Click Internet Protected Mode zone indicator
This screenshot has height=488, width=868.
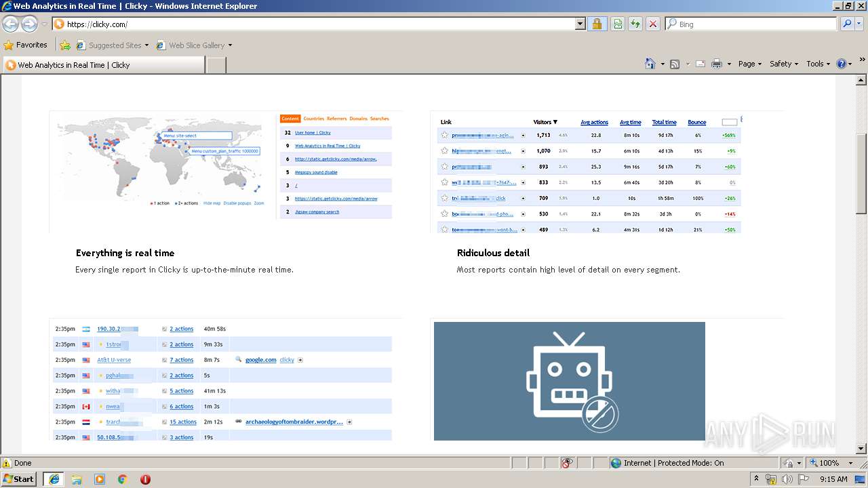pos(667,463)
